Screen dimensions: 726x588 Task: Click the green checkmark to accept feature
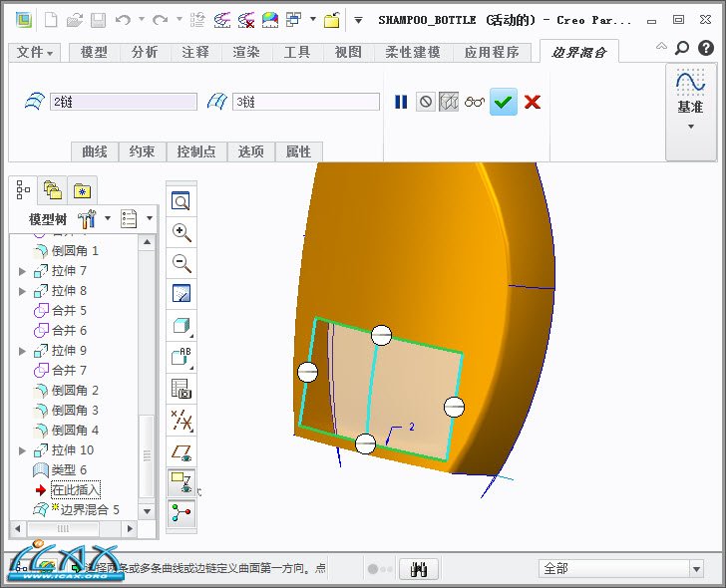point(504,102)
